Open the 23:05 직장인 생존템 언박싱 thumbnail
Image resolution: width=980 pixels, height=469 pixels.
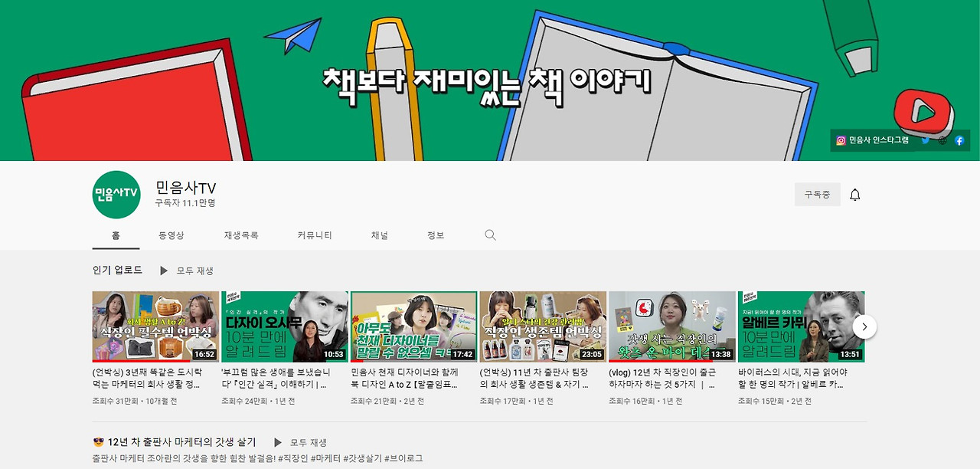coord(543,326)
